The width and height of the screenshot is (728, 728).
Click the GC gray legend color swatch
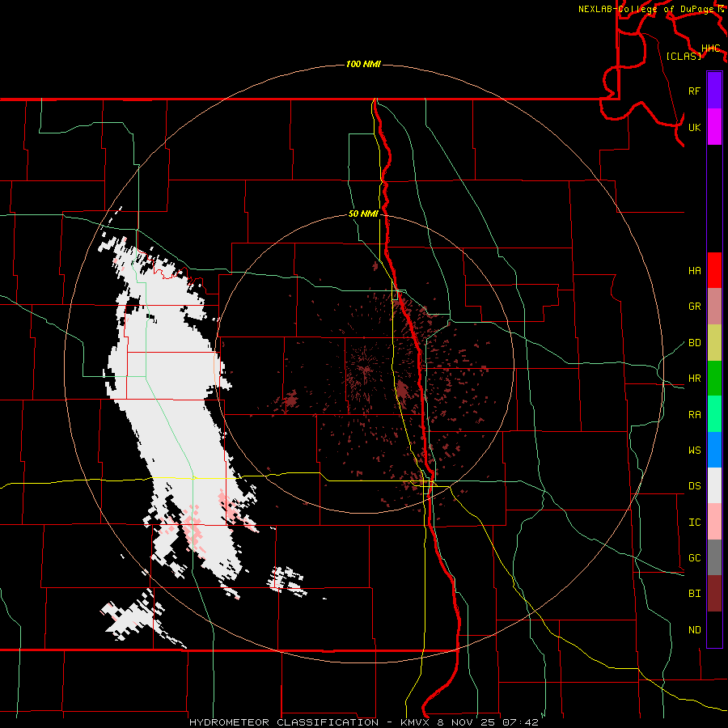pos(714,557)
